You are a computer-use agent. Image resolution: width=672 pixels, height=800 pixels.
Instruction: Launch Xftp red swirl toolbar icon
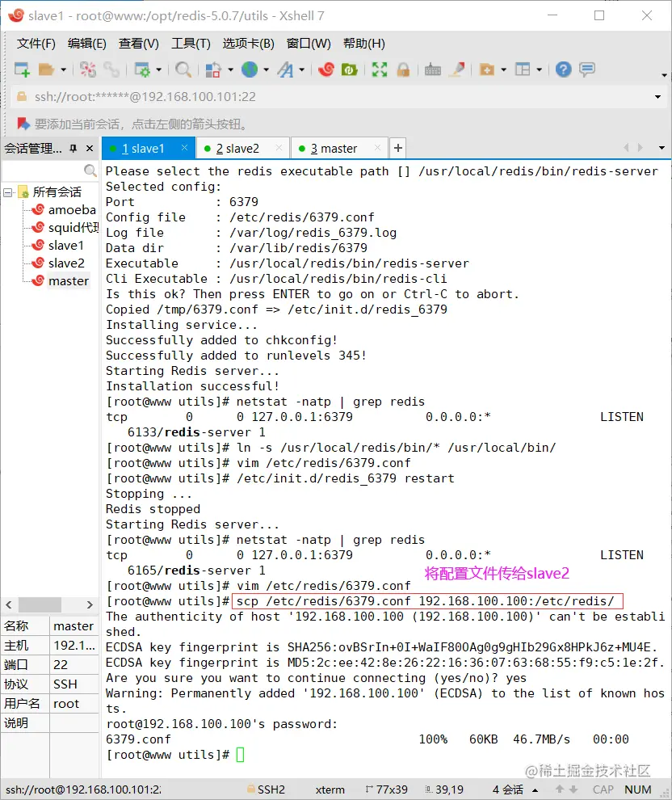point(326,69)
